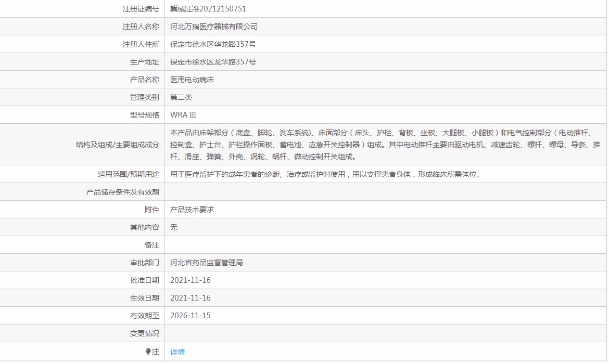This screenshot has height=364, width=609.
Task: Click the intended use text 用于医疗监护下的成年患者
Action: pyautogui.click(x=326, y=175)
